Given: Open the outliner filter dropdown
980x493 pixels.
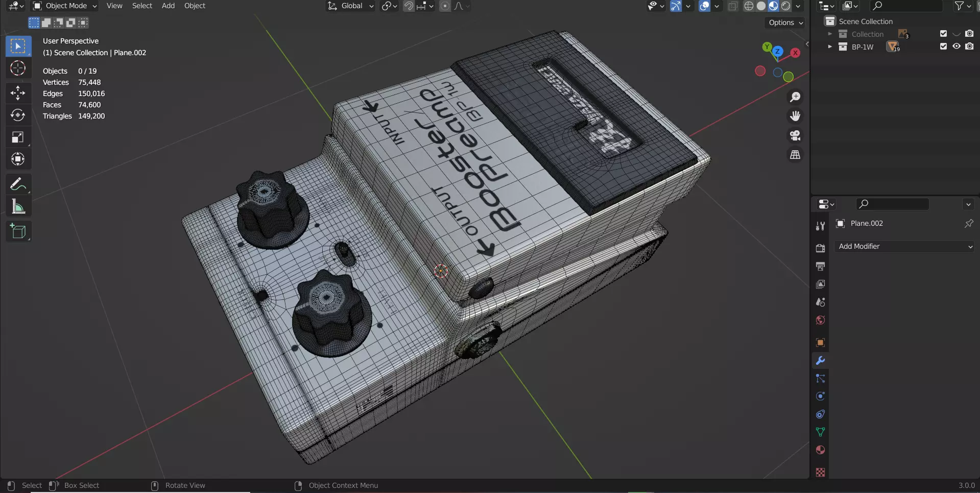Looking at the screenshot, I should (962, 6).
